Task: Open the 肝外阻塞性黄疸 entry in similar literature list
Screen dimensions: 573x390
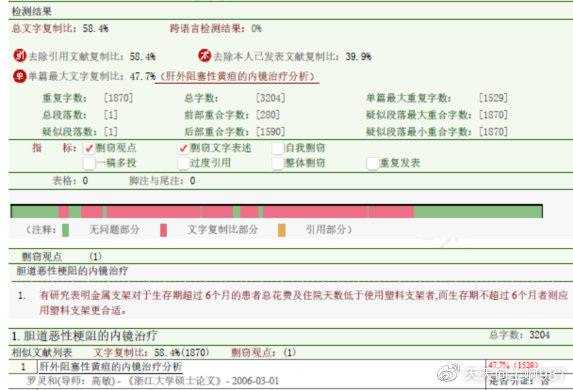Action: 111,366
